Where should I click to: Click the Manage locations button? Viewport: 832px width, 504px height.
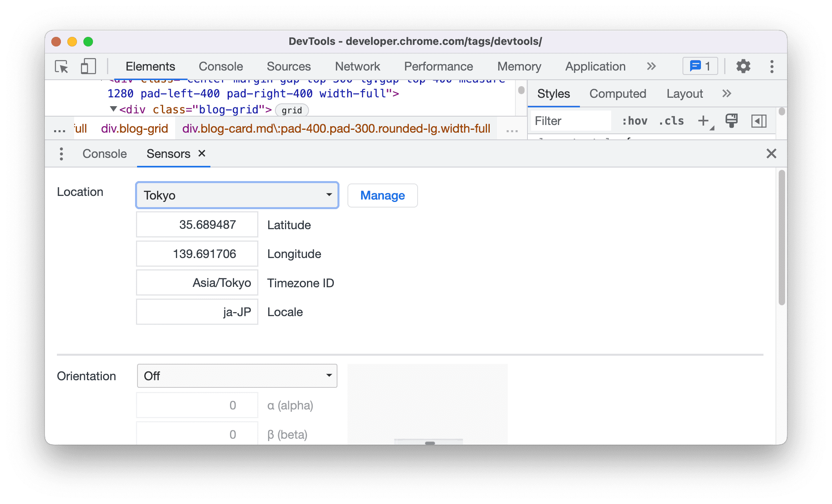pos(382,194)
